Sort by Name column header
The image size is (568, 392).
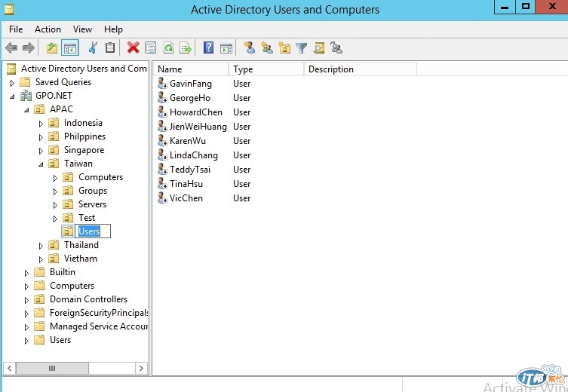[191, 69]
